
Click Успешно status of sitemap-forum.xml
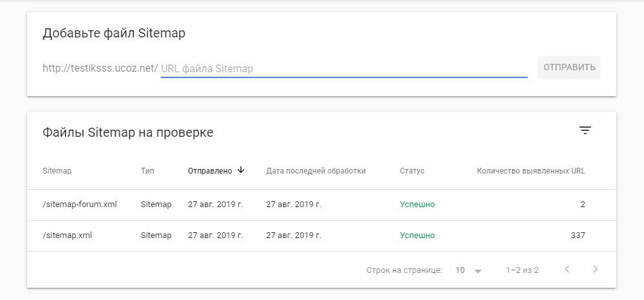pos(417,205)
